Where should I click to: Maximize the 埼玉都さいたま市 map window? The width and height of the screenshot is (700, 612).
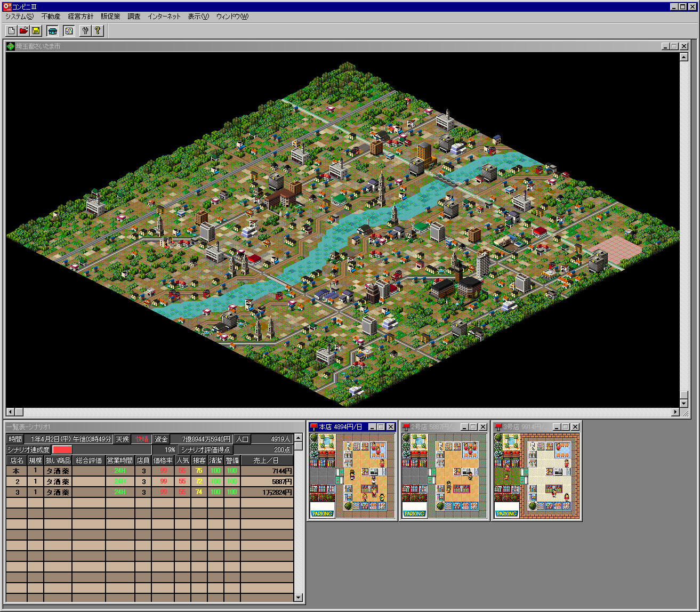click(674, 46)
